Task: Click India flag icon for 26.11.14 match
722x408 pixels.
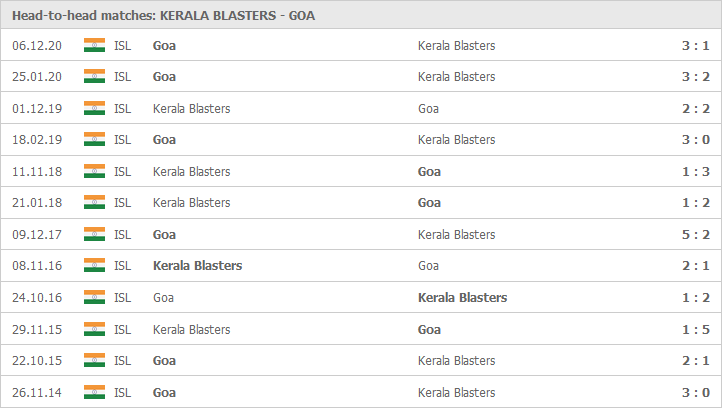Action: pyautogui.click(x=94, y=392)
